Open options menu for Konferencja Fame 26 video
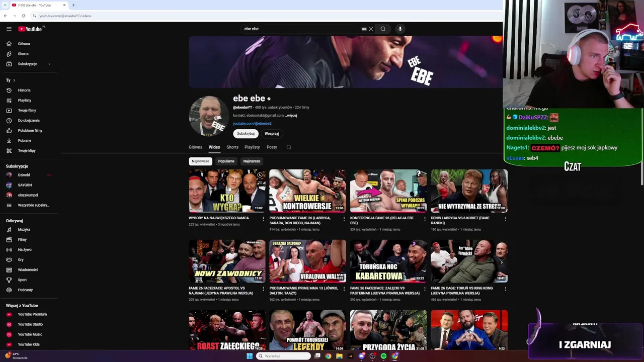Viewport: 644px width, 362px height. (x=425, y=219)
